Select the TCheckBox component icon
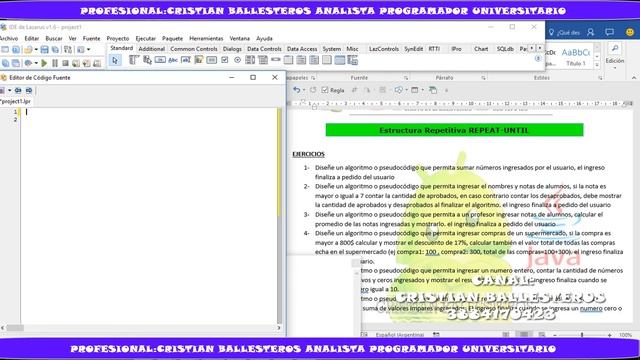This screenshot has height=360, width=640. coord(224,60)
